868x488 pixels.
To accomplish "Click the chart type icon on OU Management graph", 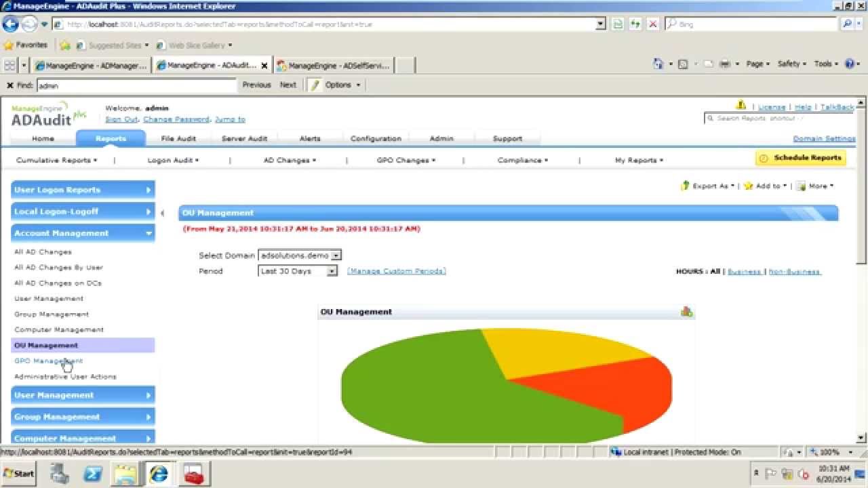I will click(686, 312).
